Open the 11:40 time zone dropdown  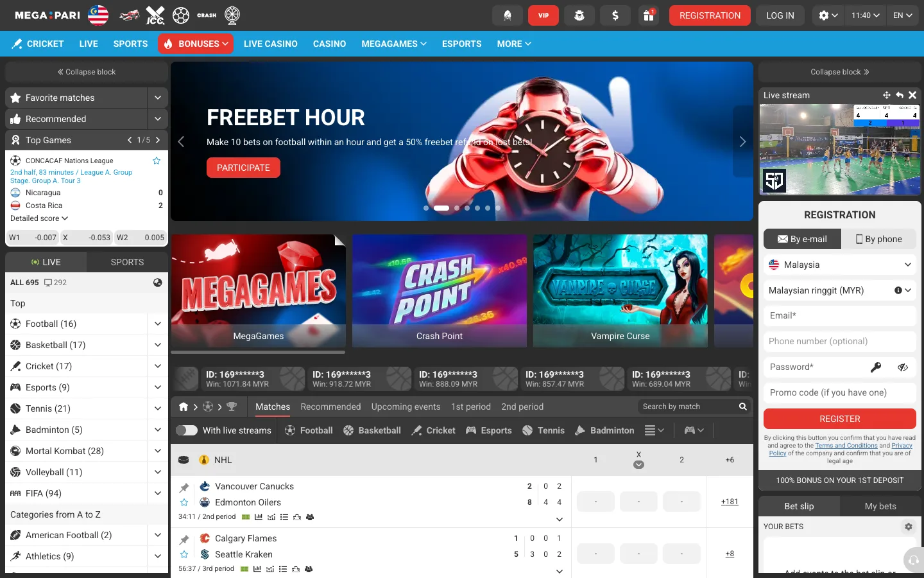[x=865, y=15]
